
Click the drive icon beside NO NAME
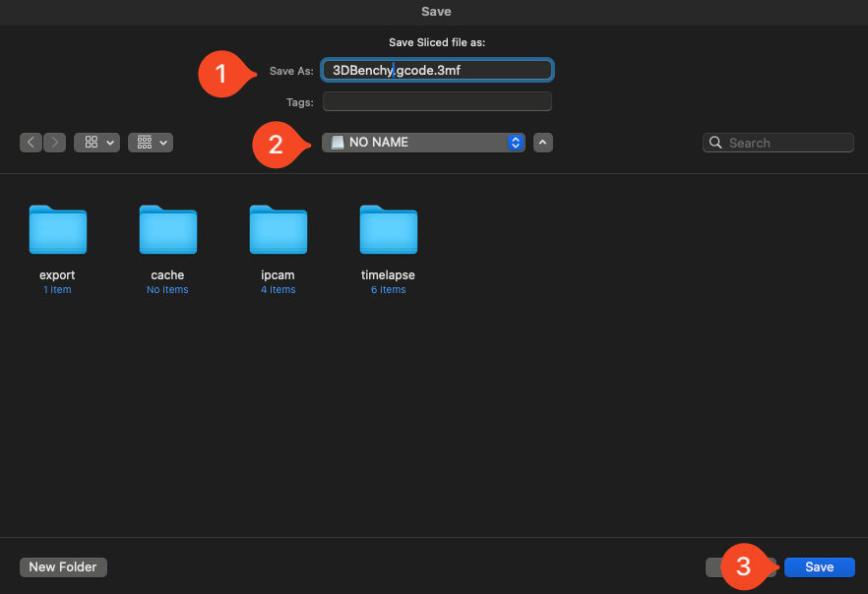[338, 143]
